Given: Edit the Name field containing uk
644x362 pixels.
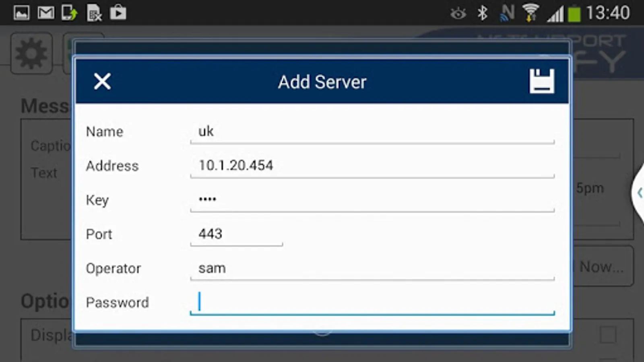Looking at the screenshot, I should 372,132.
